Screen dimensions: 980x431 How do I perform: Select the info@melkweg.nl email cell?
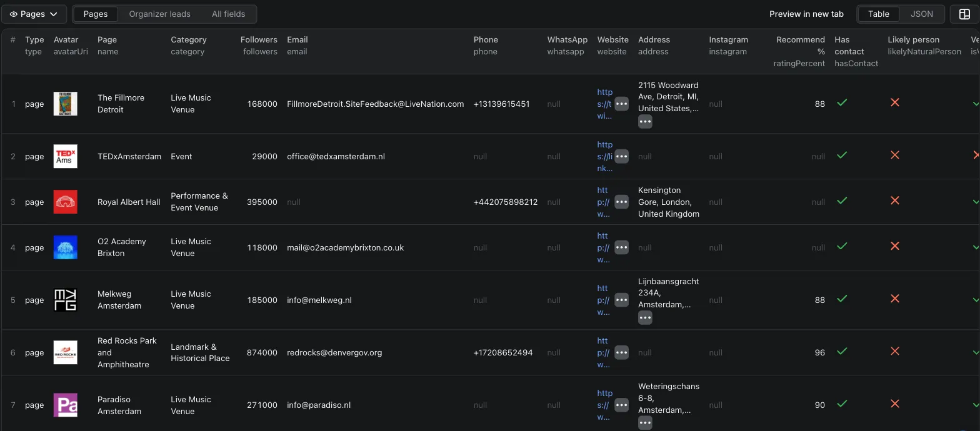pyautogui.click(x=319, y=300)
